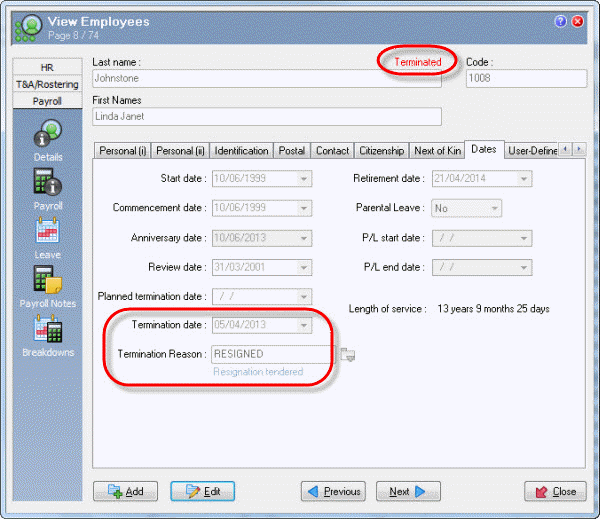
Task: Open the Parental Leave dropdown
Action: [494, 208]
